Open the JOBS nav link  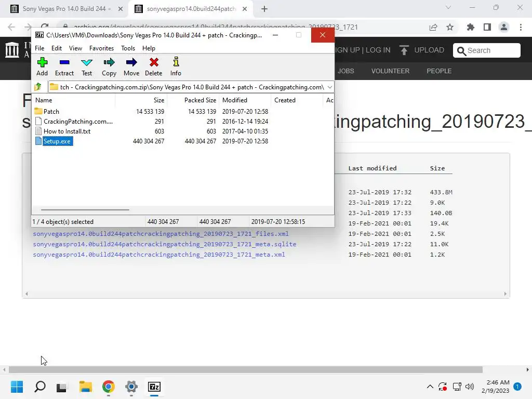pyautogui.click(x=345, y=71)
